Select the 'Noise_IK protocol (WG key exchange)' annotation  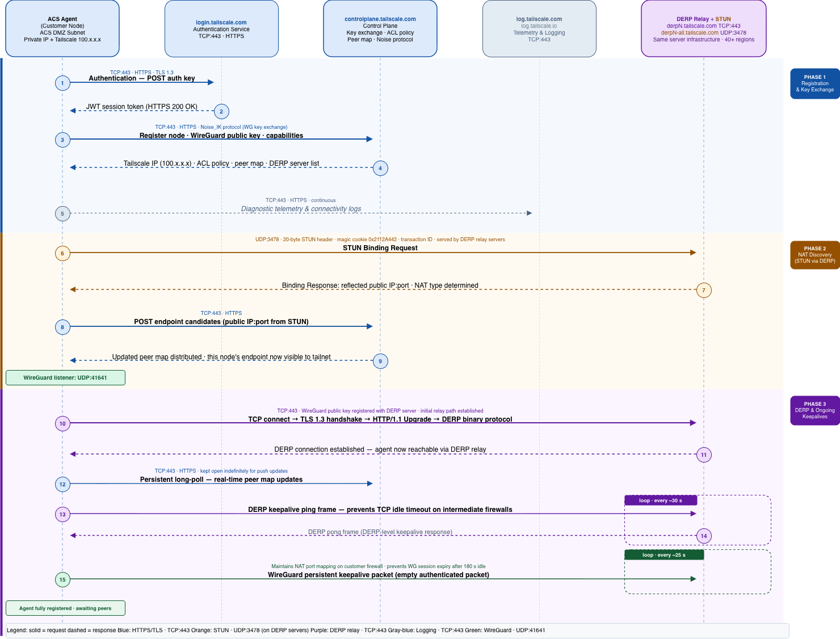(x=221, y=127)
